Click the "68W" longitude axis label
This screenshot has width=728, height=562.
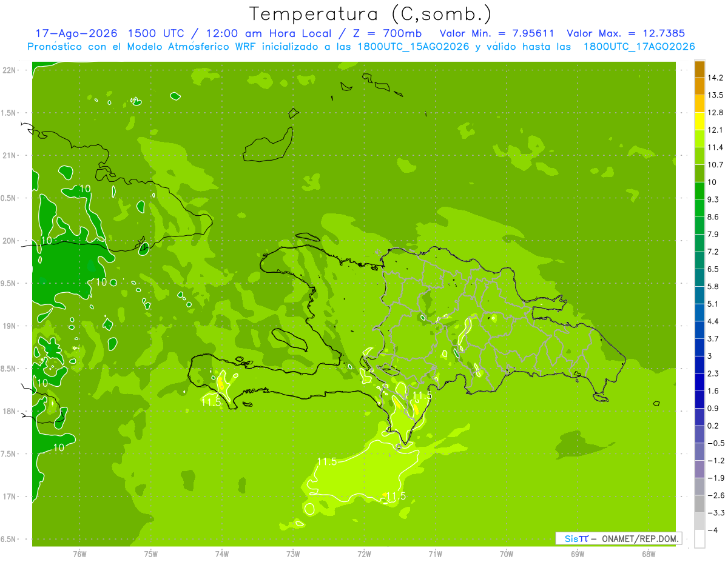pos(649,554)
